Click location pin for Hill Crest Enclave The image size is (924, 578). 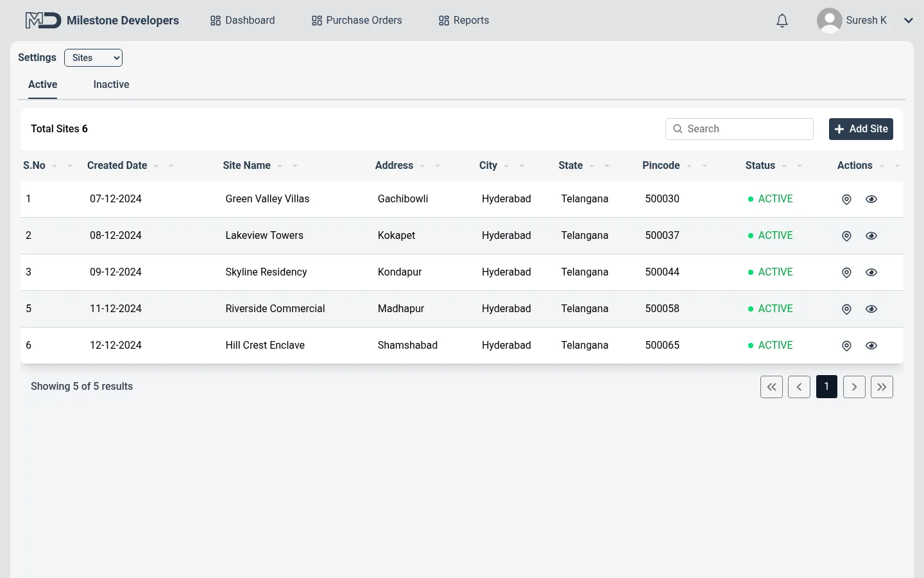(x=846, y=346)
